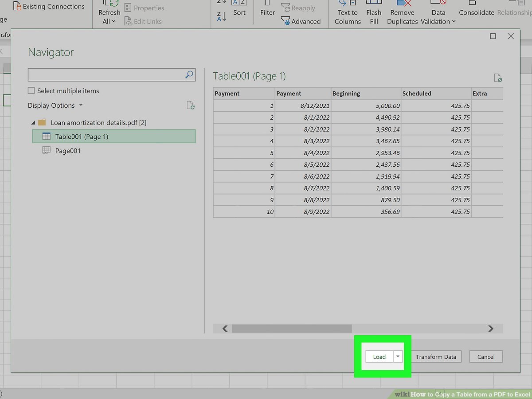Select Table001 (Page 1) in the tree

point(82,137)
